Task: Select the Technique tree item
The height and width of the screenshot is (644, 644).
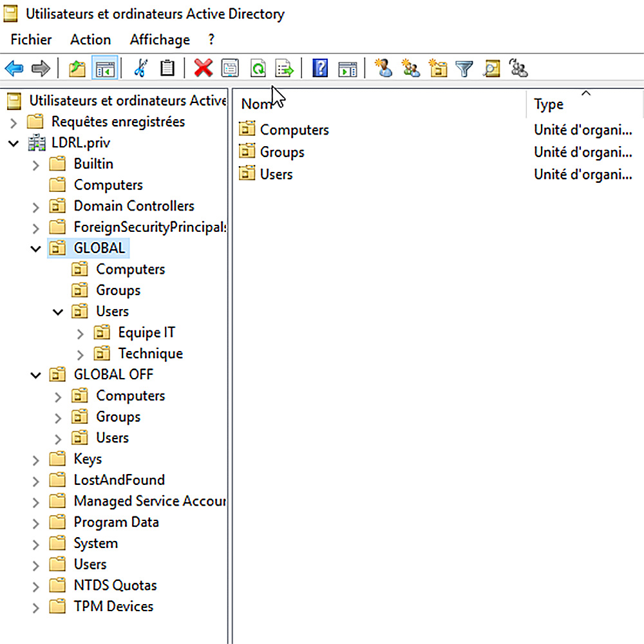Action: pyautogui.click(x=151, y=353)
